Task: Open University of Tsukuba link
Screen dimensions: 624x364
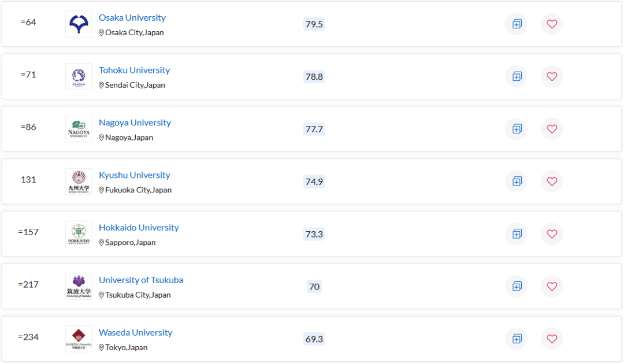Action: pos(141,280)
